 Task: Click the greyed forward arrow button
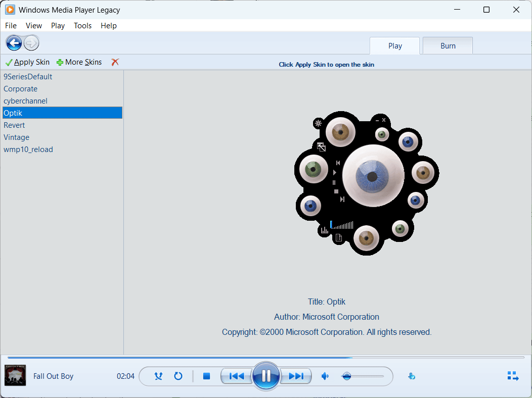[31, 43]
